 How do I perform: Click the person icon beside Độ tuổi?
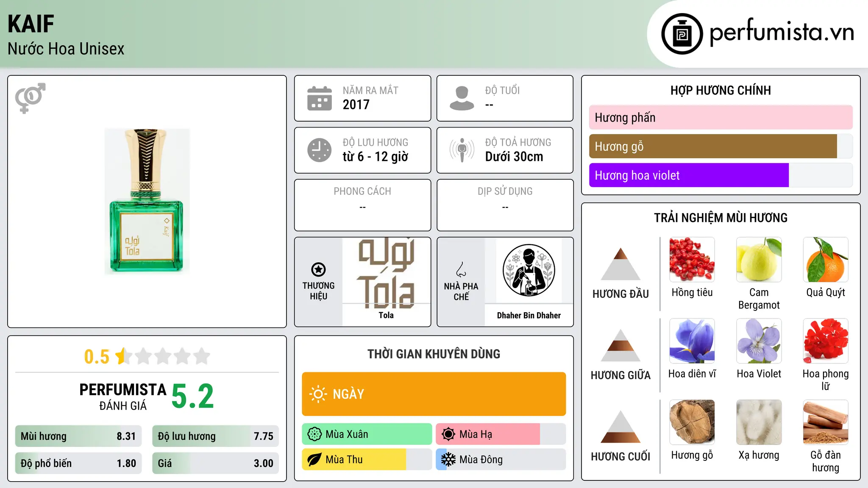(462, 98)
